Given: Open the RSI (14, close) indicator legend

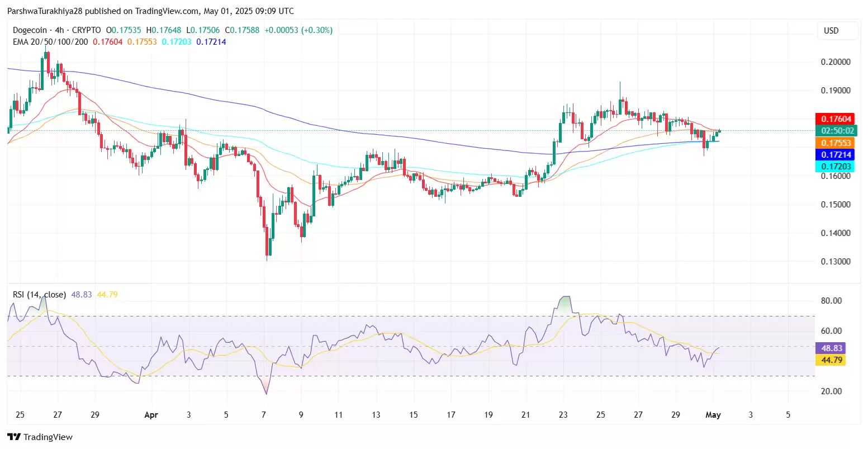Looking at the screenshot, I should [x=39, y=294].
